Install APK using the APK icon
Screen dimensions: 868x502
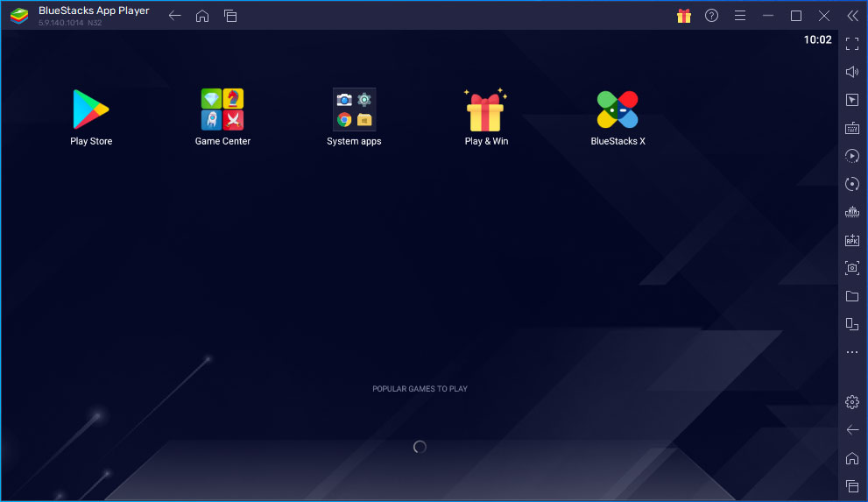pos(852,240)
